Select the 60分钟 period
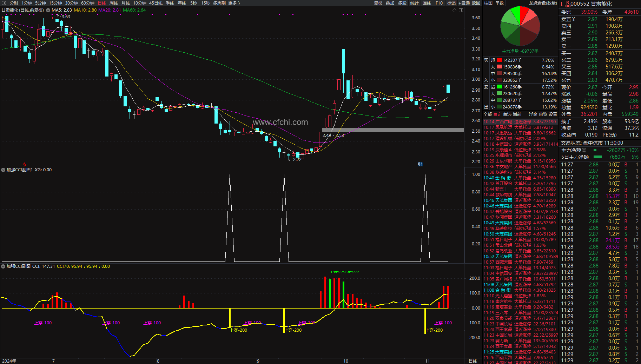This screenshot has width=641, height=364. pyautogui.click(x=88, y=3)
